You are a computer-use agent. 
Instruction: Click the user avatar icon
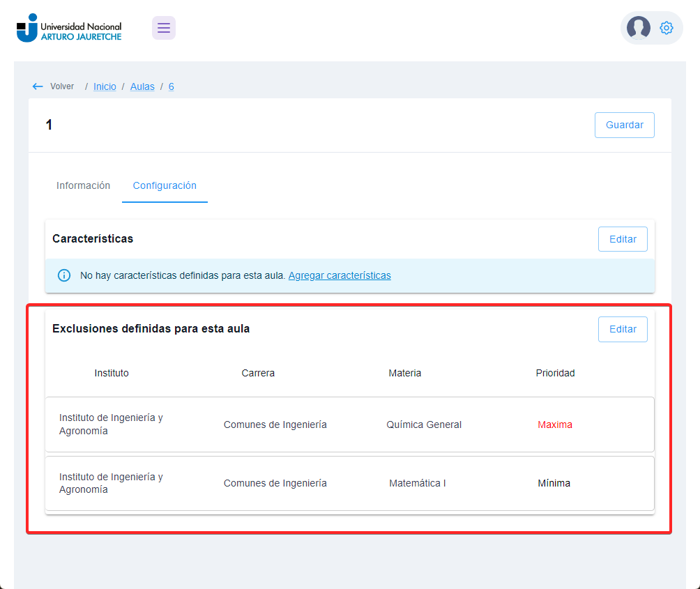tap(638, 28)
